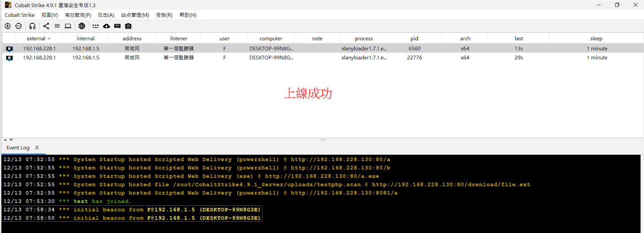Click the log line with testphp.scan file

pyautogui.click(x=266, y=185)
